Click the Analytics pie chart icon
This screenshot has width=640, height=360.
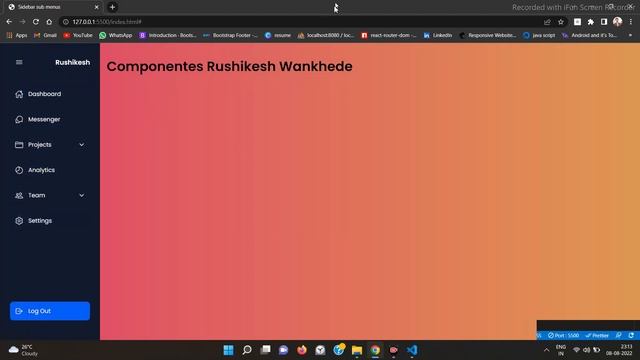(x=19, y=170)
